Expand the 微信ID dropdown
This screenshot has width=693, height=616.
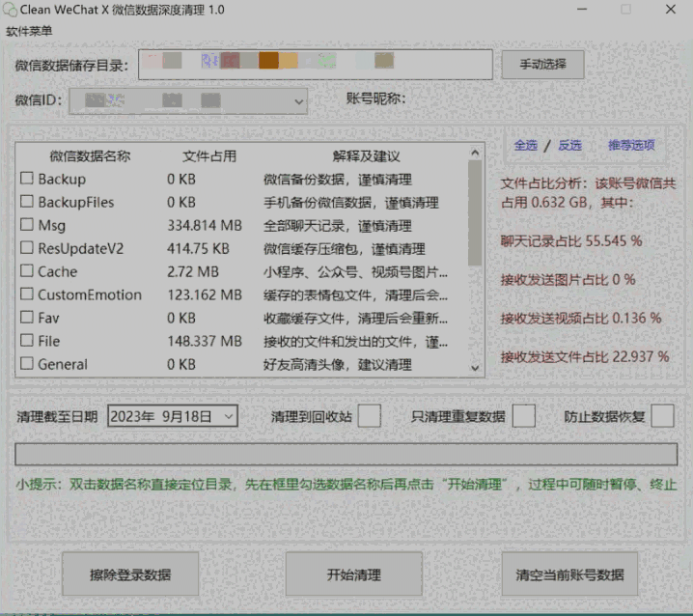(299, 101)
